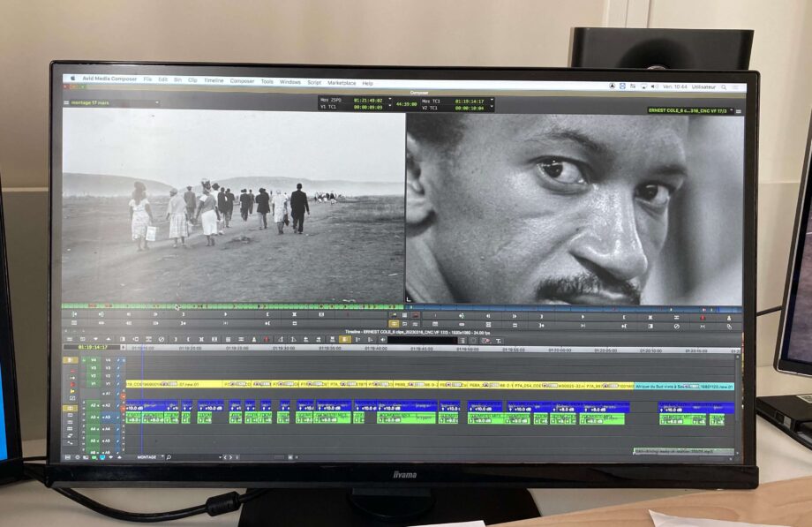The height and width of the screenshot is (527, 812).
Task: Click red Overwrite arrow in timeline toolbar
Action: click(267, 339)
